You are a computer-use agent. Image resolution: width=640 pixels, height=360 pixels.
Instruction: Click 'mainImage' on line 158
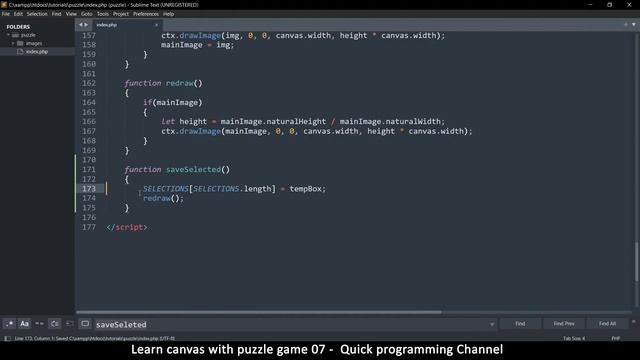(x=182, y=45)
